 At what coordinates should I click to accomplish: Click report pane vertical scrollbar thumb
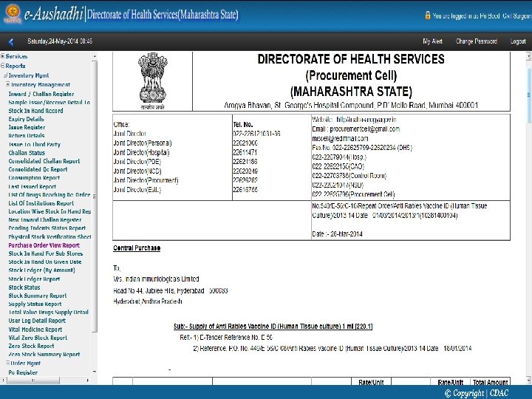(x=528, y=95)
